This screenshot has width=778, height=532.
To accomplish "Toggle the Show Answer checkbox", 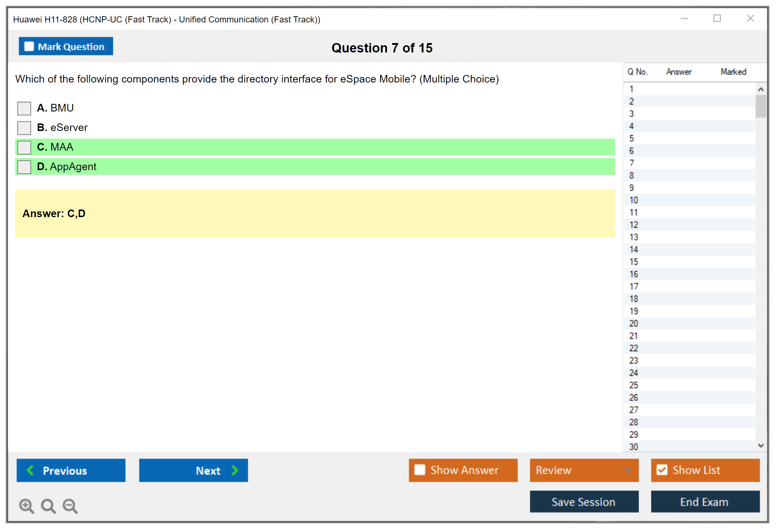I will coord(420,470).
